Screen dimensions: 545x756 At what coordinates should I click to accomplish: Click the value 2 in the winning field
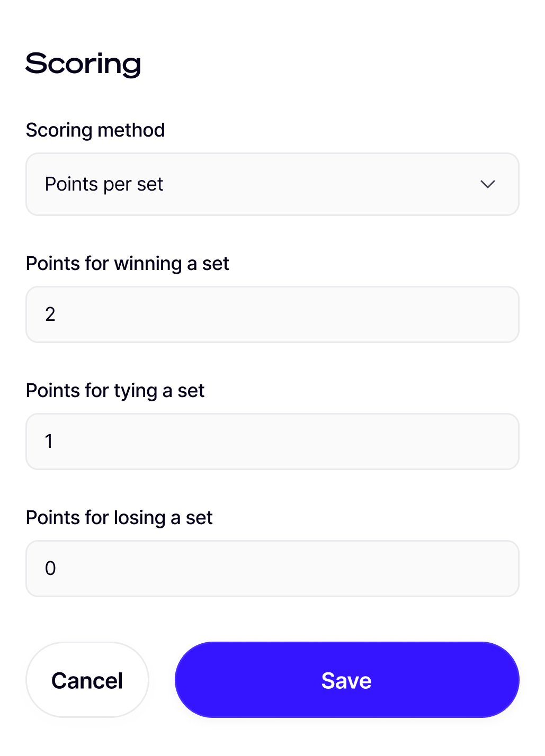click(50, 314)
